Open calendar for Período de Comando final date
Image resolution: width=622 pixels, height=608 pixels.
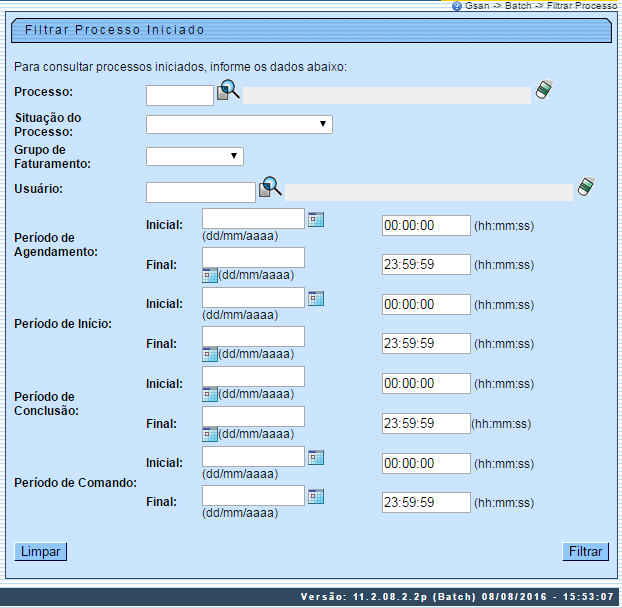pyautogui.click(x=316, y=496)
